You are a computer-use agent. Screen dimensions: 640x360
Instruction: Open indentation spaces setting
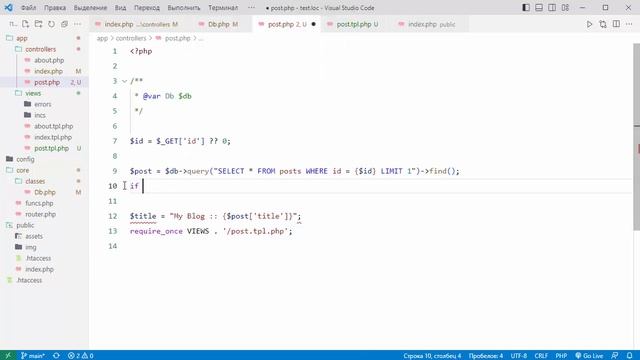(486, 356)
